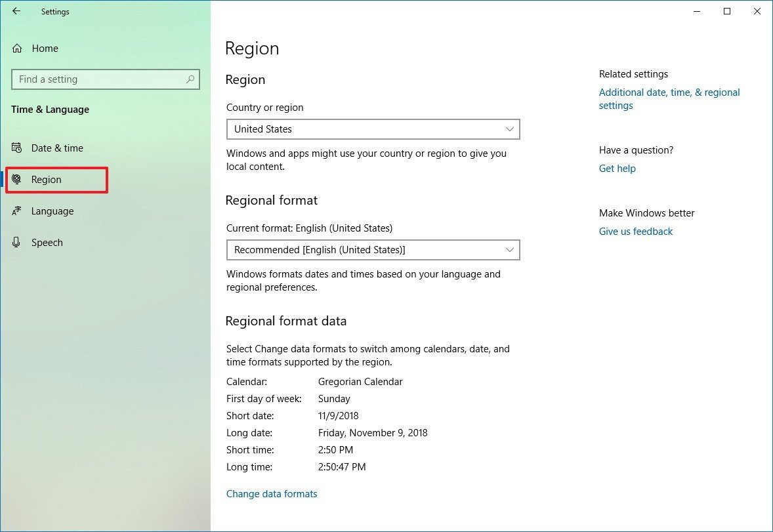Open the Language settings page

click(x=52, y=211)
